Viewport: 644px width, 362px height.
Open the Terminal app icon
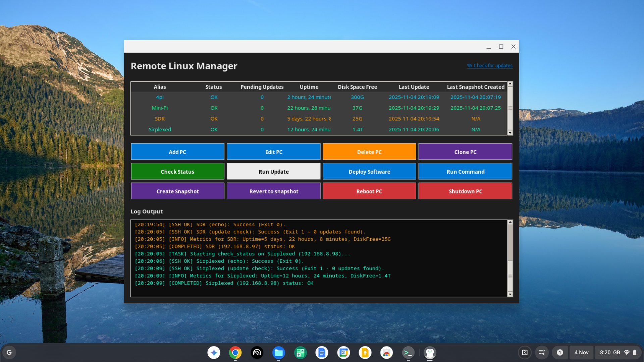(x=408, y=353)
